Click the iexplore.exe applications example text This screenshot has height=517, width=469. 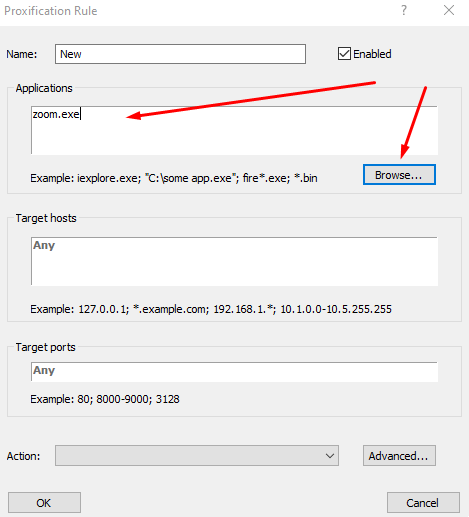pyautogui.click(x=108, y=178)
